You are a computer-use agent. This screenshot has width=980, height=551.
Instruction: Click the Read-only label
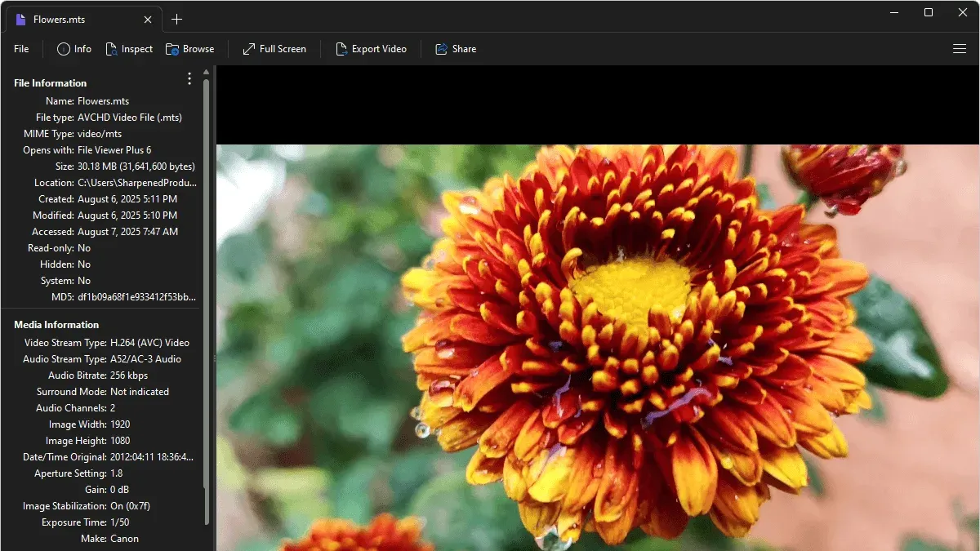(x=51, y=248)
